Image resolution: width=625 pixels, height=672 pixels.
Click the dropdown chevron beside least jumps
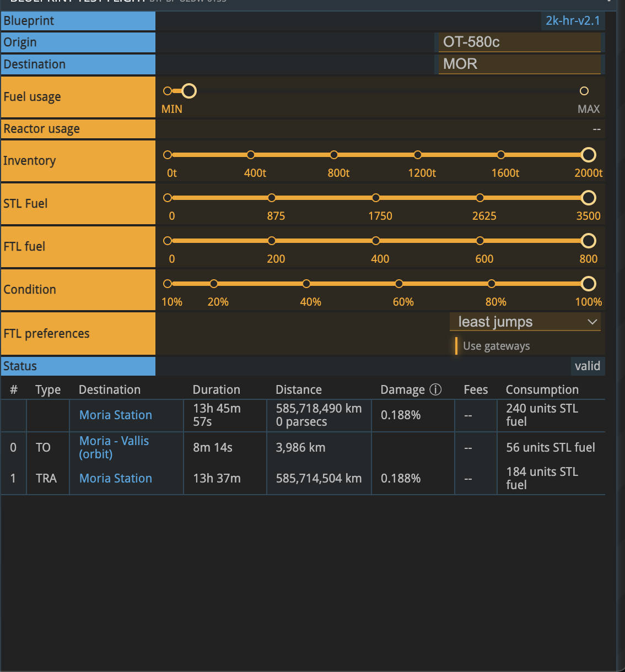coord(592,322)
